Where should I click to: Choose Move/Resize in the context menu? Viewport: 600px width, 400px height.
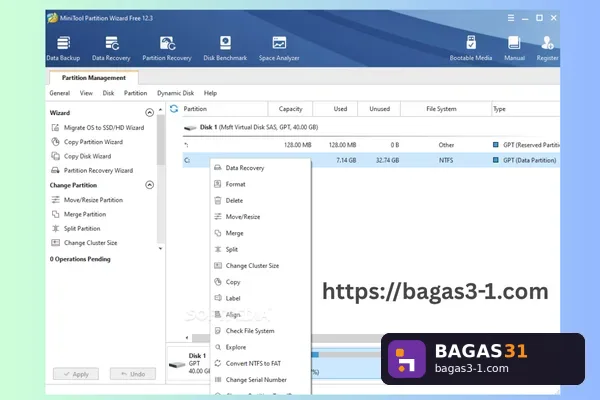click(x=260, y=217)
